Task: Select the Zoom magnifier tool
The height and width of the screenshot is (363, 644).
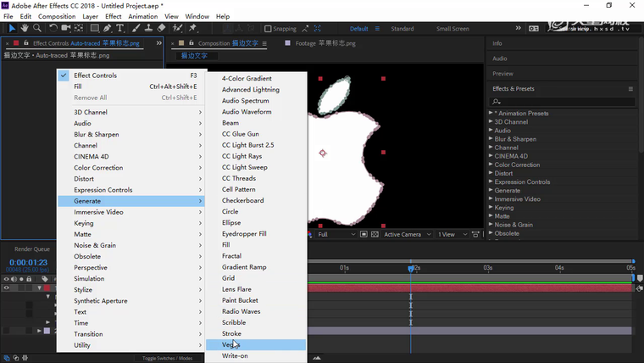Action: pyautogui.click(x=37, y=28)
